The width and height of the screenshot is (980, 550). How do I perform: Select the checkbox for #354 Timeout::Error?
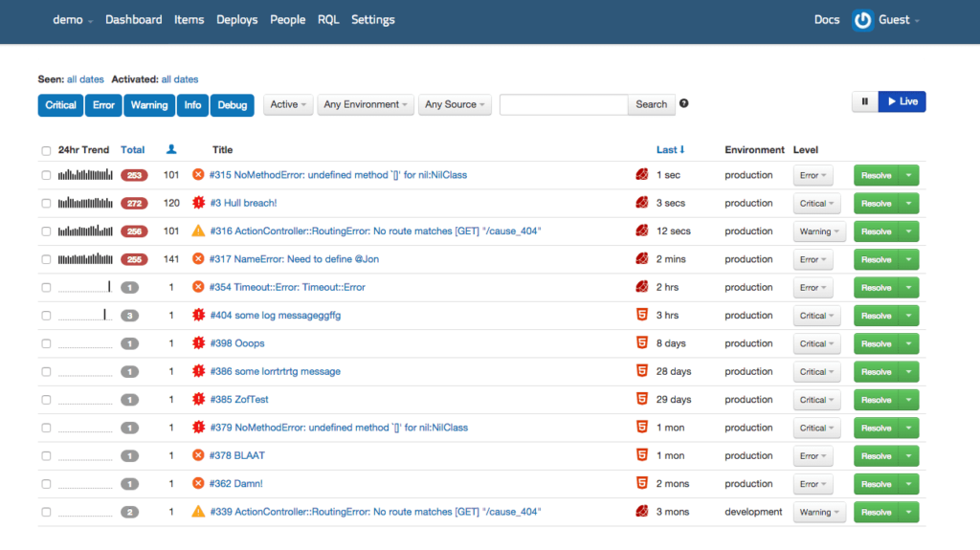pos(46,288)
